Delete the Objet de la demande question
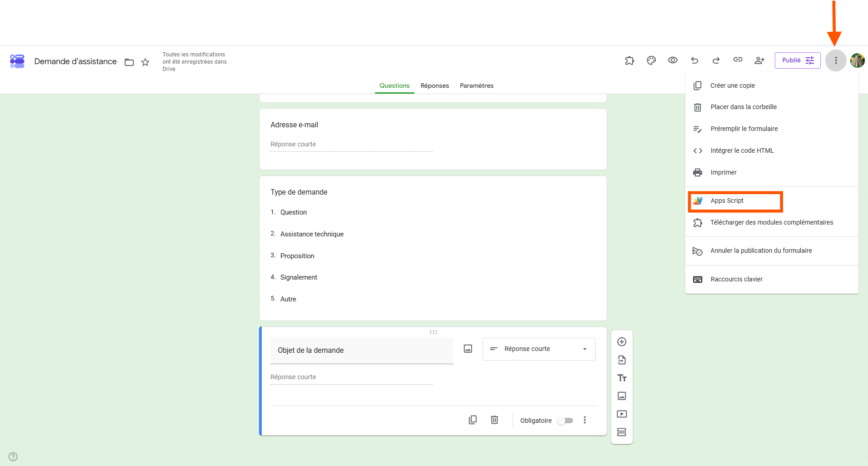This screenshot has width=868, height=466. click(494, 420)
